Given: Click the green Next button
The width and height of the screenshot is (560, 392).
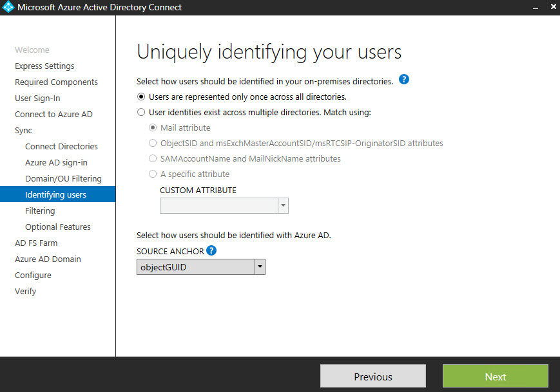Looking at the screenshot, I should pos(495,377).
